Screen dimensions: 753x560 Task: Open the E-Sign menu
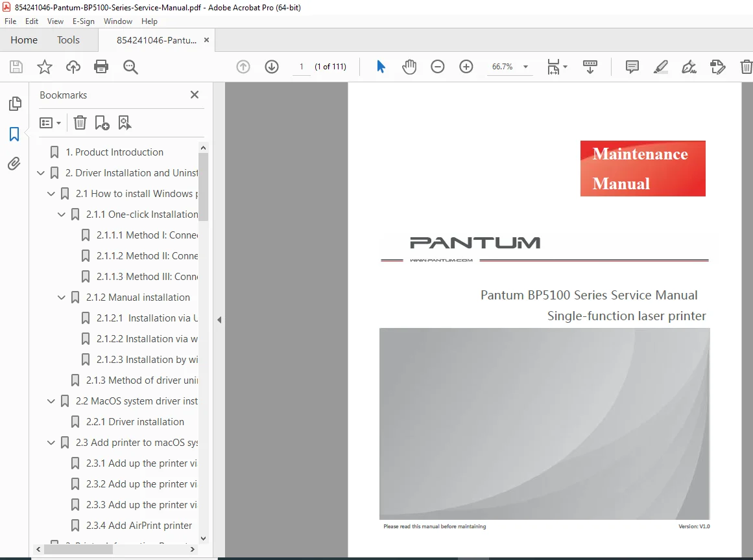tap(84, 21)
